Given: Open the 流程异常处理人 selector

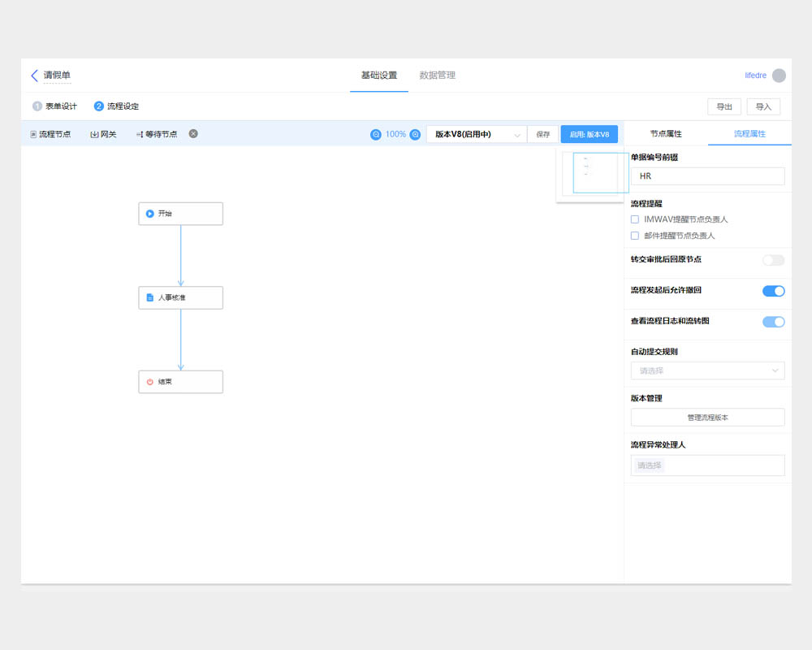Looking at the screenshot, I should tap(707, 466).
